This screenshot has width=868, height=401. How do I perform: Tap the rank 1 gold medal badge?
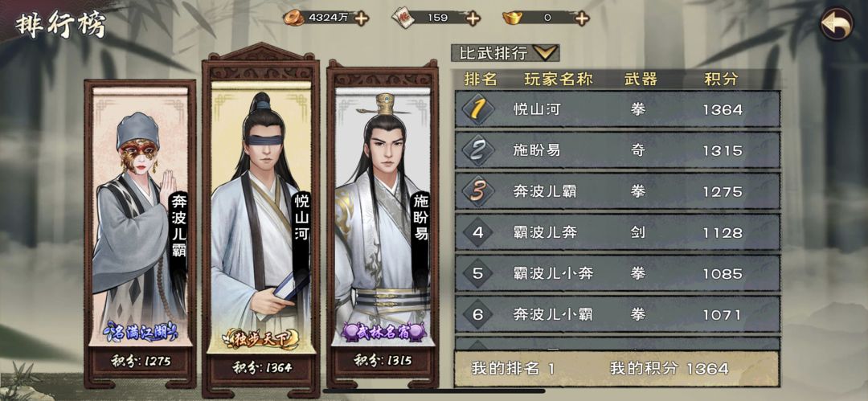click(477, 109)
